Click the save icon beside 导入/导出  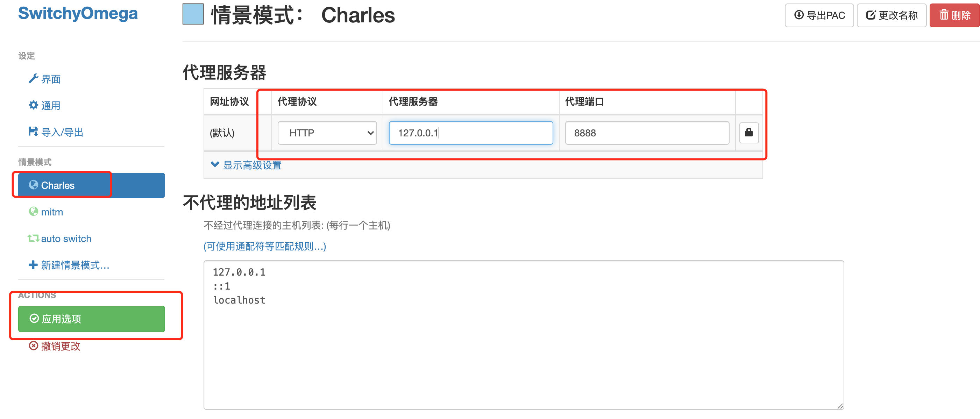pos(33,131)
